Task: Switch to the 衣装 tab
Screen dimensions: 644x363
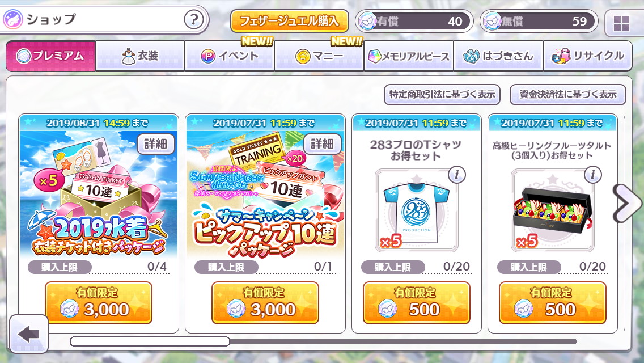Action: tap(140, 56)
